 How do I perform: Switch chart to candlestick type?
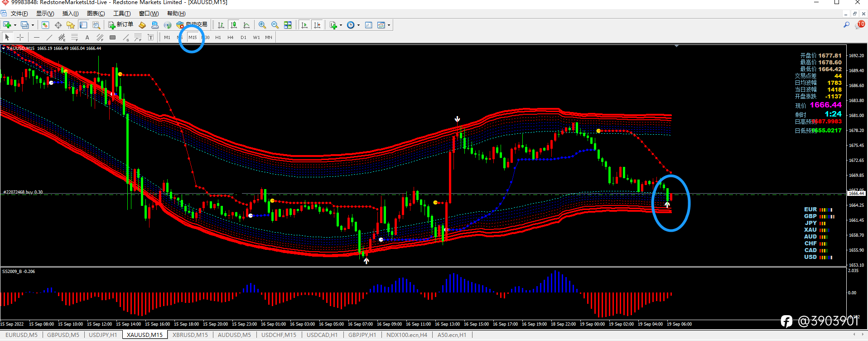[x=234, y=25]
